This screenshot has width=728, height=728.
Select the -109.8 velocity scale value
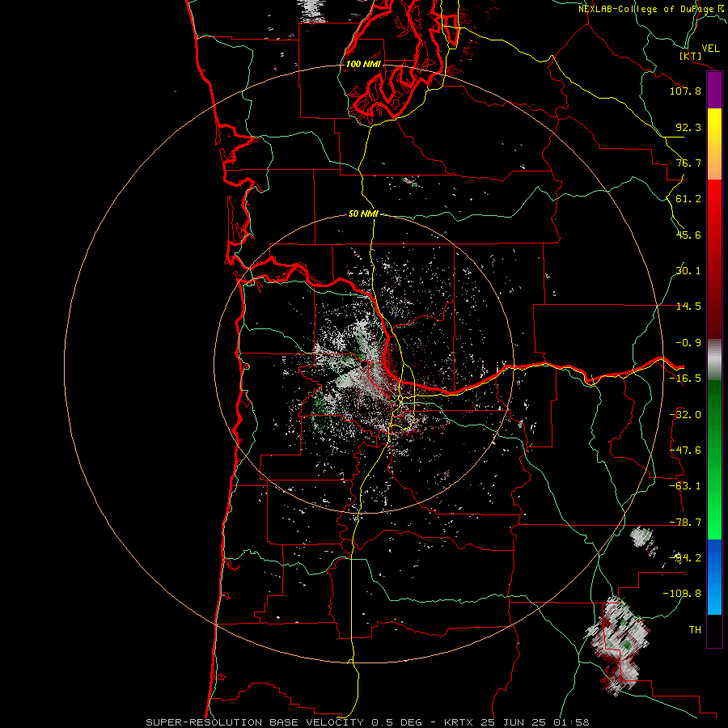click(x=682, y=594)
